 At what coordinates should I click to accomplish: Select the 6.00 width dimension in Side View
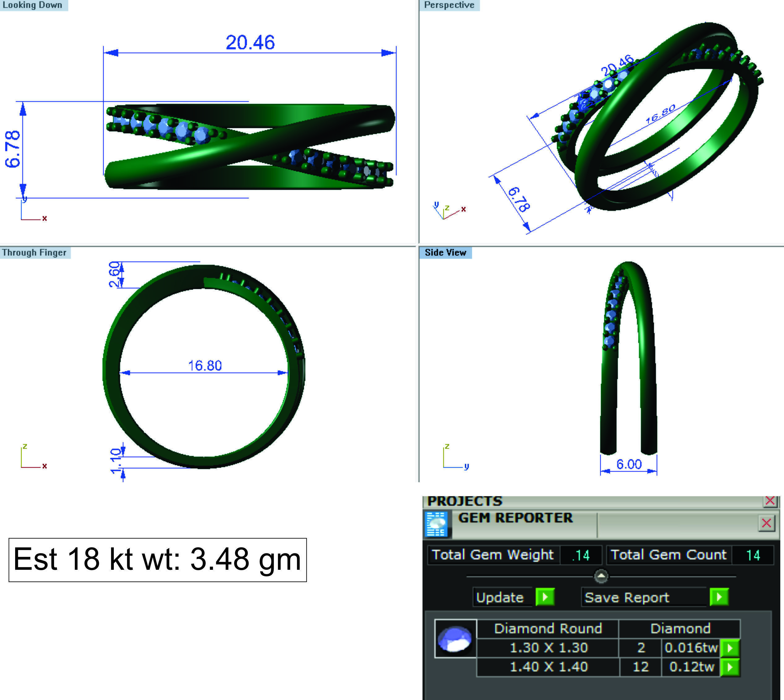point(629,464)
